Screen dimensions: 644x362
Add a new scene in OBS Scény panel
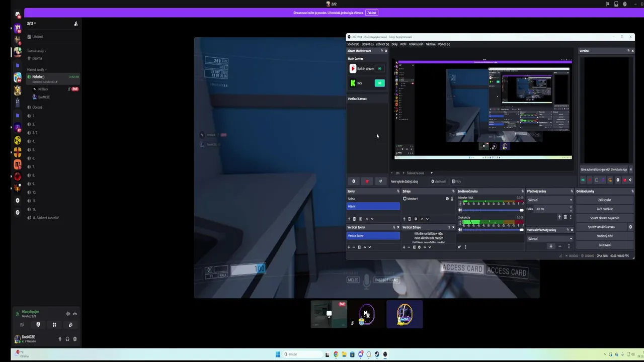point(349,219)
